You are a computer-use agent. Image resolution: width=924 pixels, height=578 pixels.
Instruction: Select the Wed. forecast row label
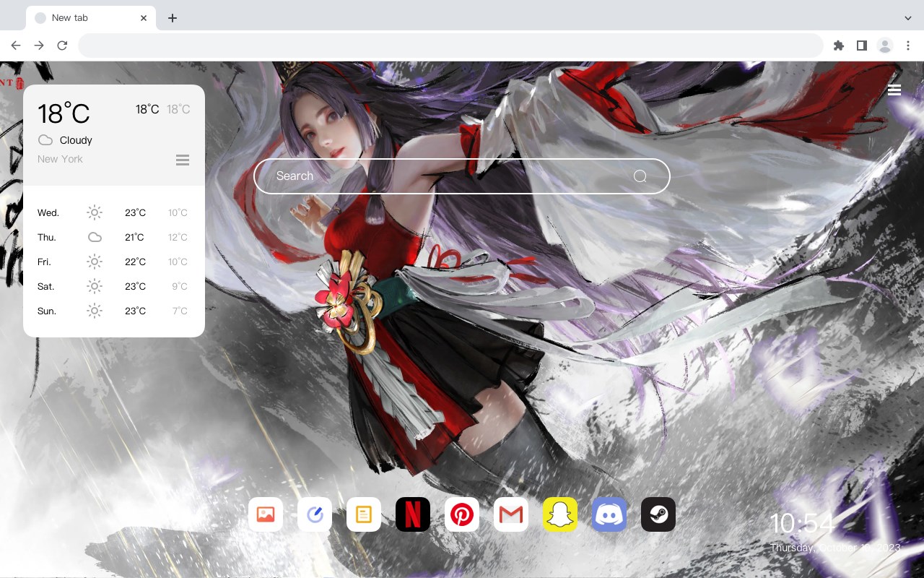click(48, 212)
